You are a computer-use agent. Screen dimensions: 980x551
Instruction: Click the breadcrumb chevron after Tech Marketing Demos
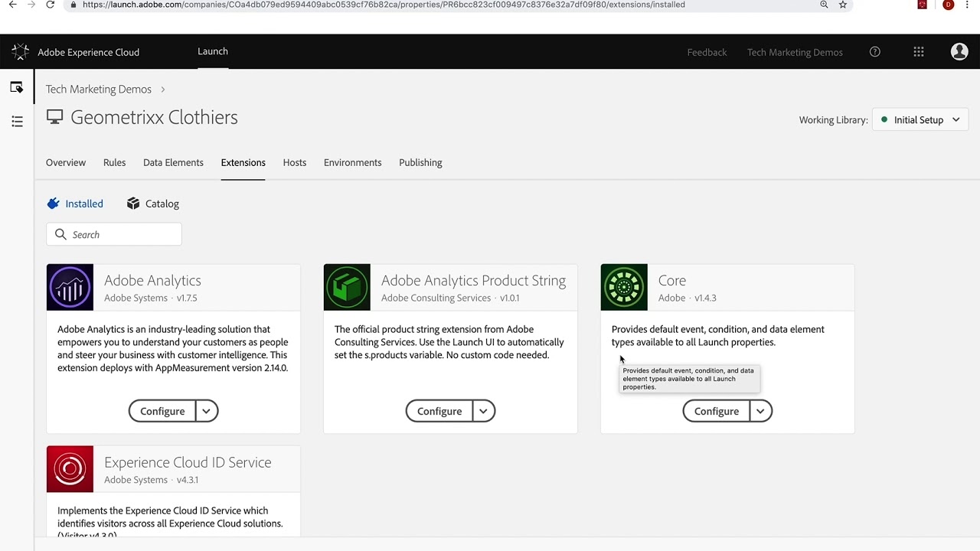pyautogui.click(x=162, y=90)
